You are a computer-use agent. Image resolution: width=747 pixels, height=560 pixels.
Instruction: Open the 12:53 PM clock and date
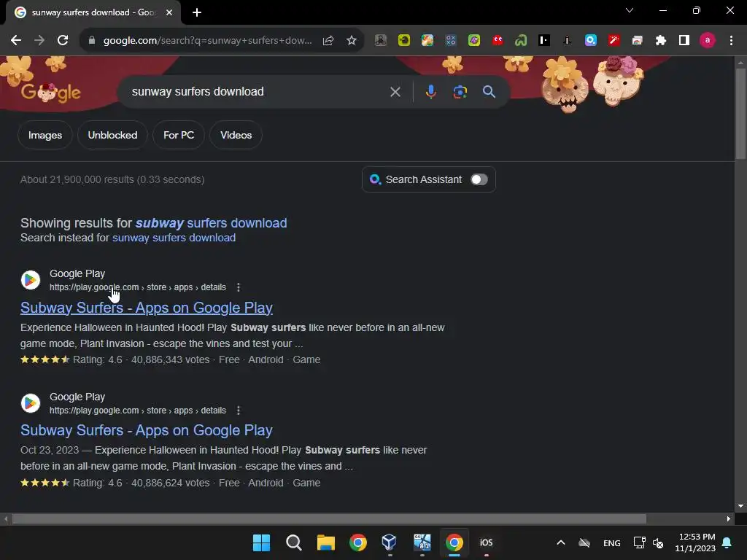[x=695, y=542]
